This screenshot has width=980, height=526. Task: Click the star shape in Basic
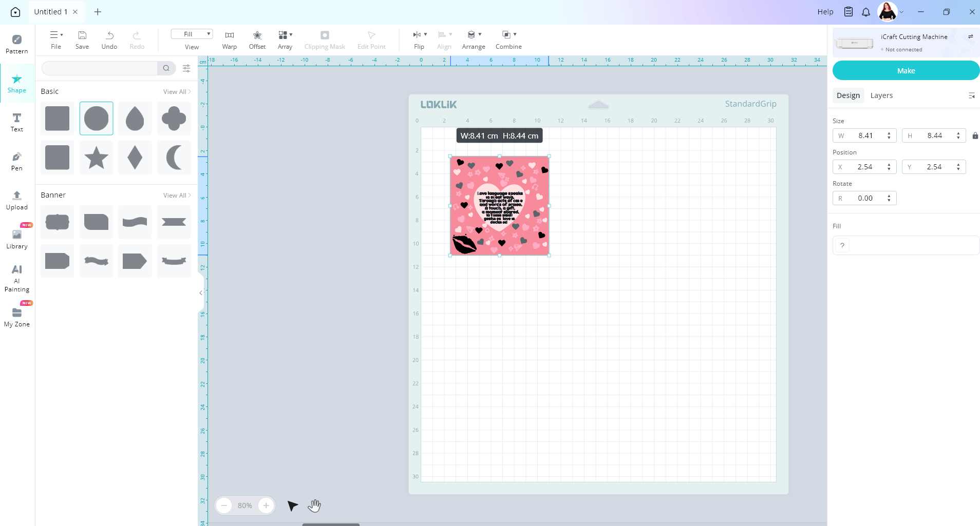point(96,158)
